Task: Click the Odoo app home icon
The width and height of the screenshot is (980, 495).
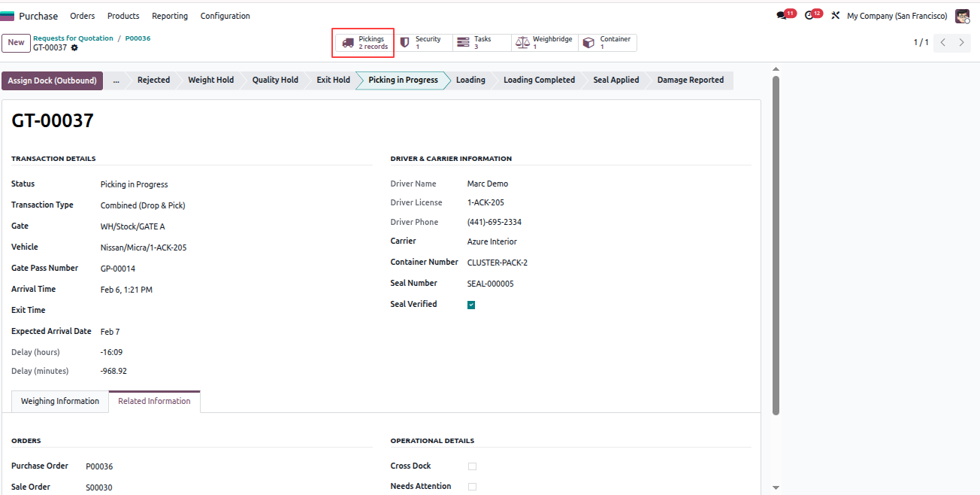Action: [x=7, y=16]
